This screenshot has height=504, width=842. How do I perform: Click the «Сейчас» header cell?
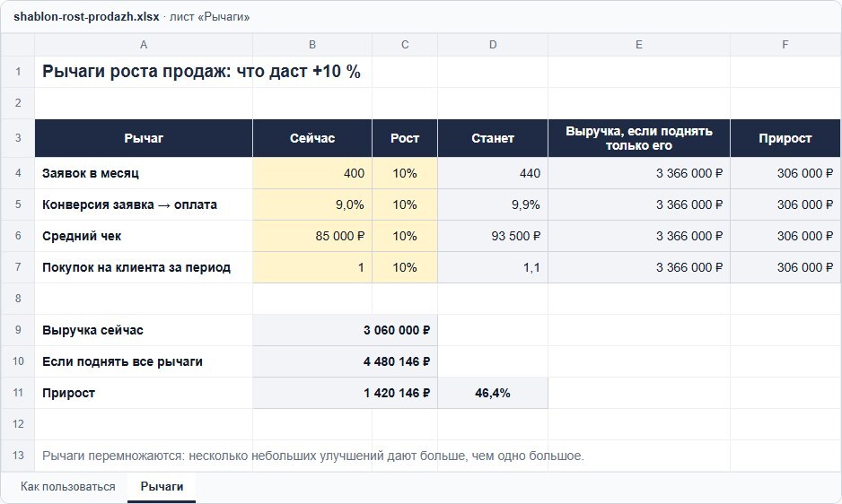coord(312,138)
